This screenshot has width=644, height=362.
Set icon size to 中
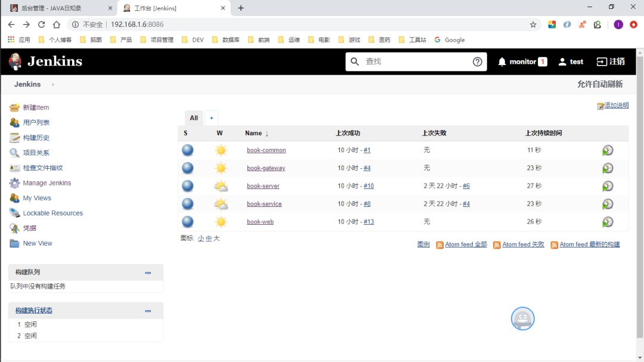pyautogui.click(x=209, y=239)
